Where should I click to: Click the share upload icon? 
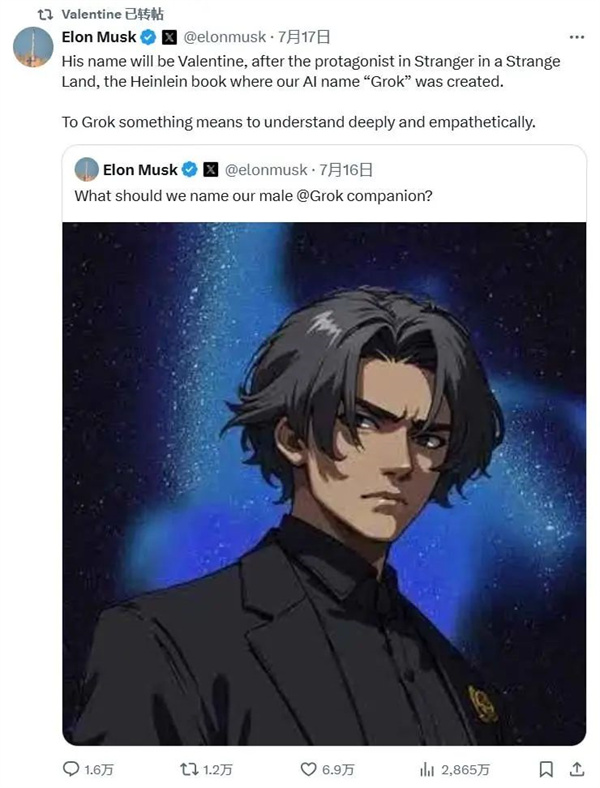(x=577, y=769)
